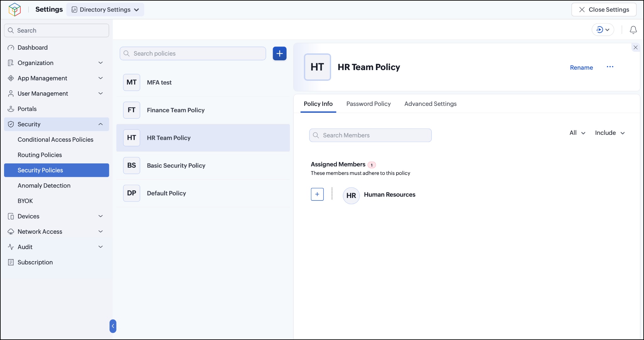The width and height of the screenshot is (644, 340).
Task: Click the HT avatar in policy header
Action: click(x=317, y=67)
